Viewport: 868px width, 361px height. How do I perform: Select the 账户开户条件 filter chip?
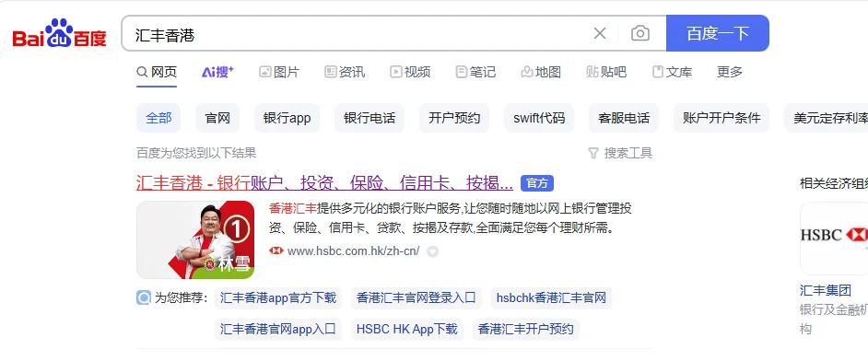pos(721,118)
